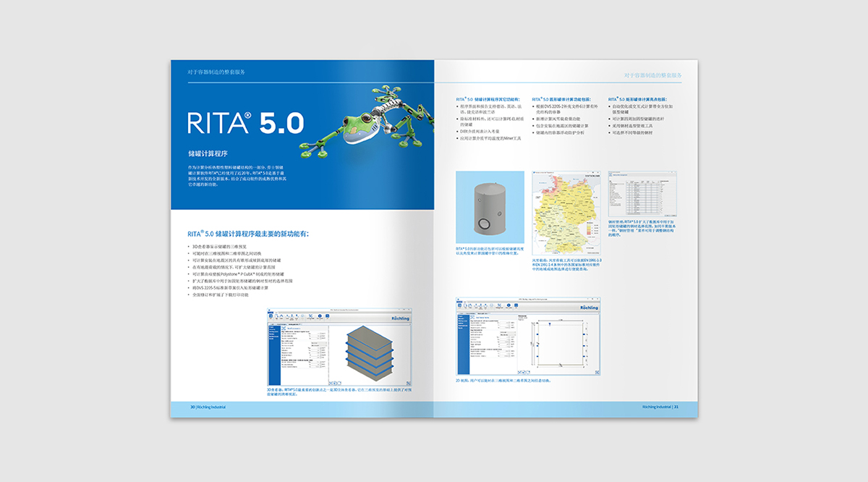This screenshot has height=482, width=868.
Task: Click the caption beginning "钢材管理" under the table screenshot
Action: 642,229
